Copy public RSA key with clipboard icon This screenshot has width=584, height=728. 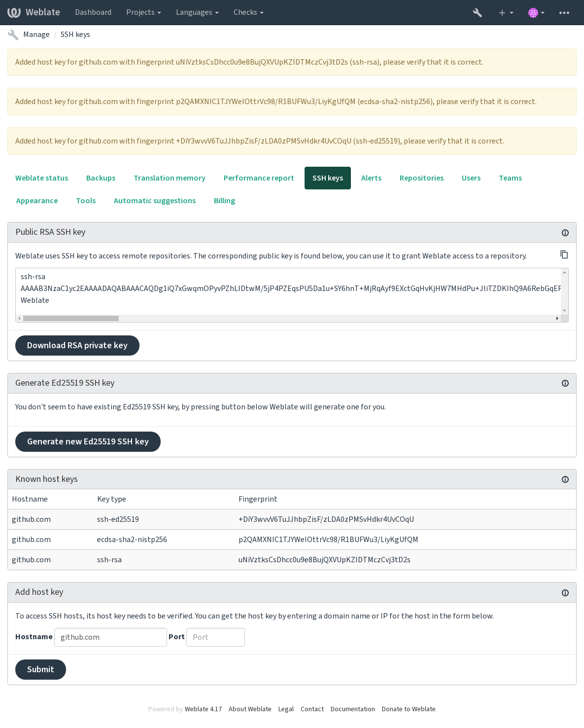point(564,255)
